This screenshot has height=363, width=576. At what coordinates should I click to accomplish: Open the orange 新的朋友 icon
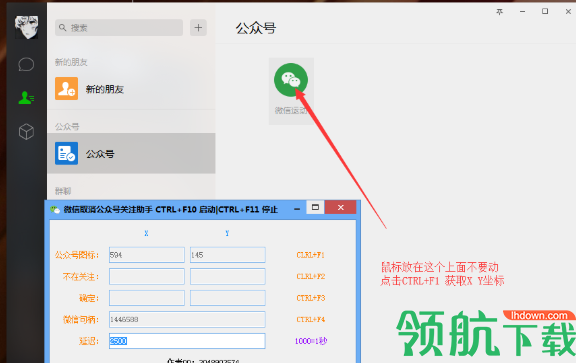[x=66, y=89]
